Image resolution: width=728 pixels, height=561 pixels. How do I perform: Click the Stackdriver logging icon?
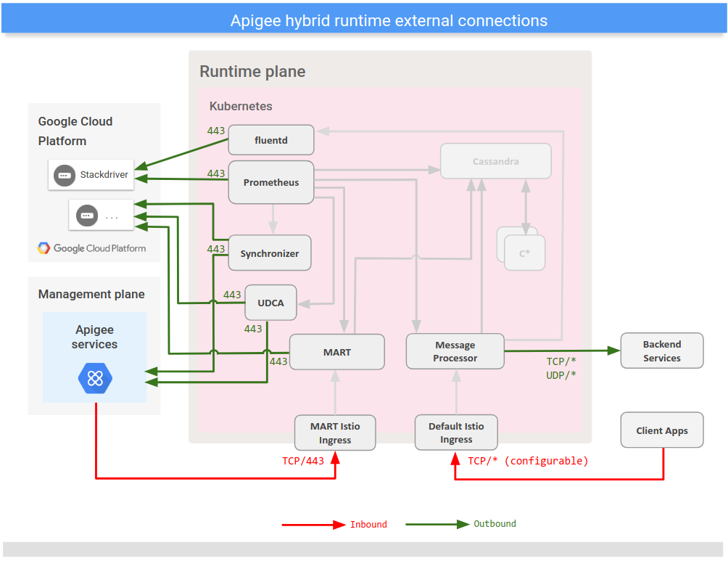point(64,175)
